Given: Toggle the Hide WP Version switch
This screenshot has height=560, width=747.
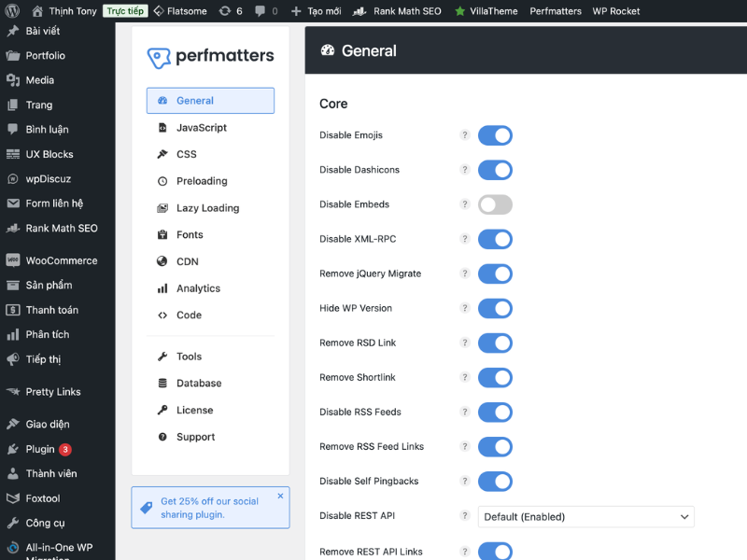Looking at the screenshot, I should click(x=495, y=309).
